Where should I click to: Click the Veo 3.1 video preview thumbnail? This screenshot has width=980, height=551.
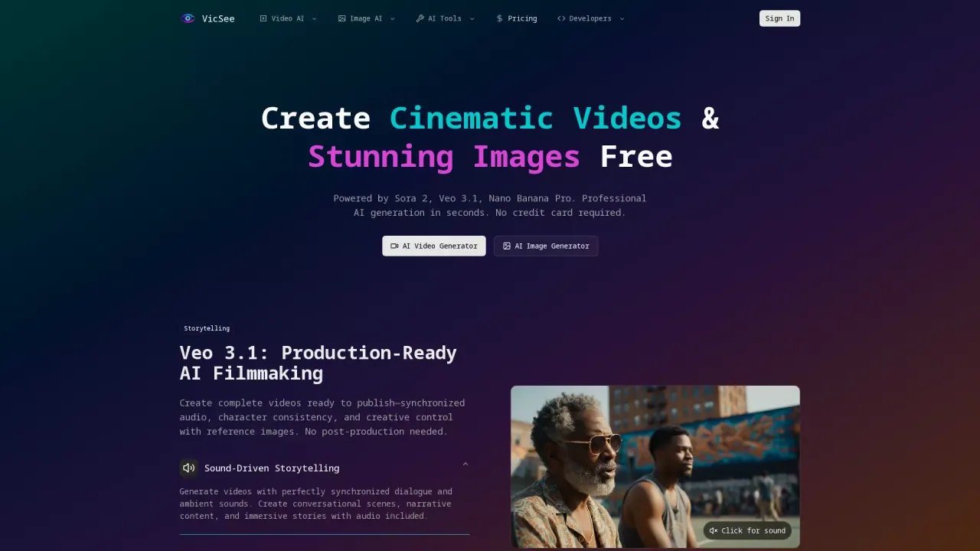click(x=655, y=467)
